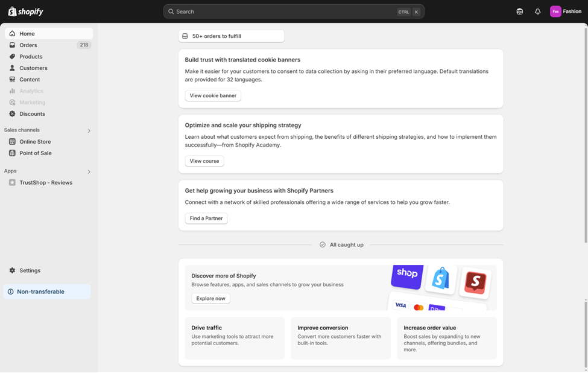Click the Products tag icon

pyautogui.click(x=13, y=56)
